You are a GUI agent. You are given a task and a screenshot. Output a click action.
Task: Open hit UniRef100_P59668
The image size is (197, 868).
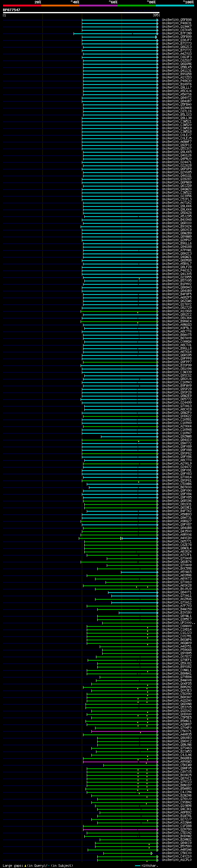[176, 650]
